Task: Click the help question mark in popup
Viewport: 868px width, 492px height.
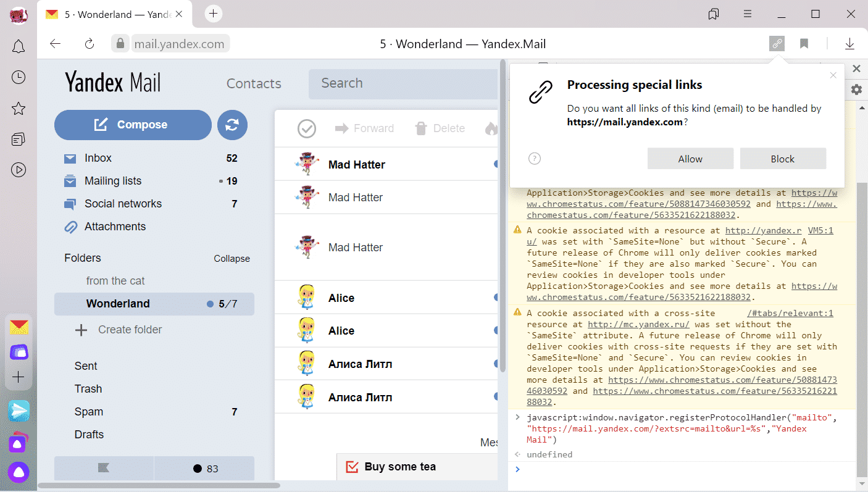Action: click(x=535, y=159)
